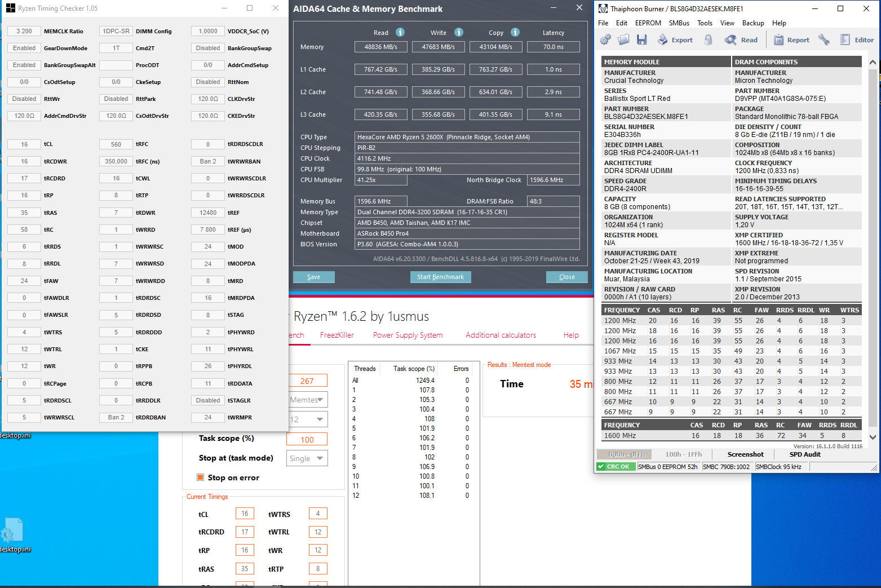The image size is (881, 588).
Task: Click the Memory Latency value 70.0 ns
Action: click(x=554, y=47)
